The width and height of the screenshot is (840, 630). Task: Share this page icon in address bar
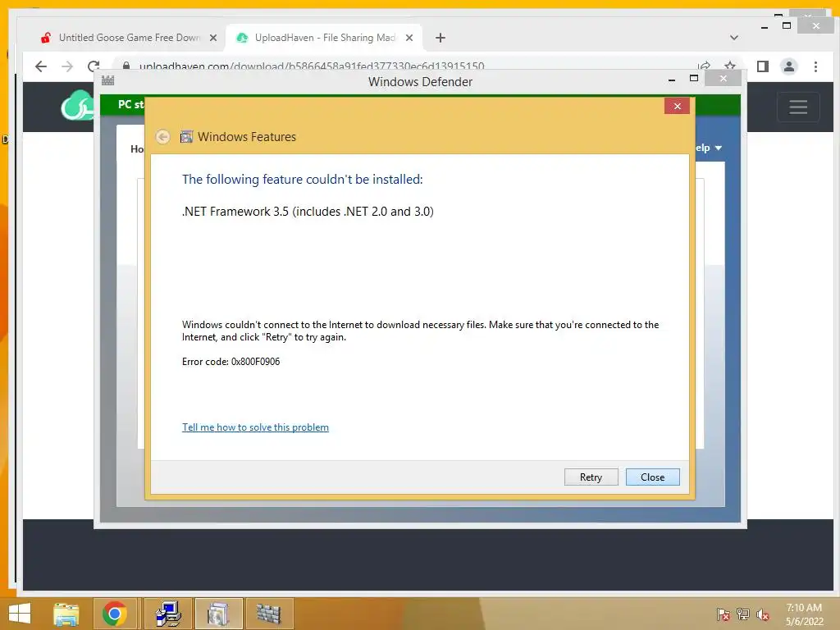(704, 66)
